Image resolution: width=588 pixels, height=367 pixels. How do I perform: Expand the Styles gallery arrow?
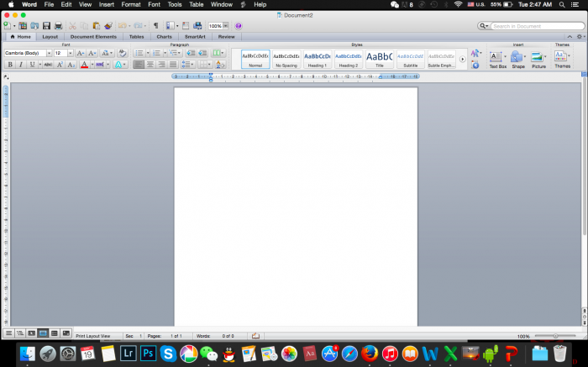pyautogui.click(x=462, y=60)
